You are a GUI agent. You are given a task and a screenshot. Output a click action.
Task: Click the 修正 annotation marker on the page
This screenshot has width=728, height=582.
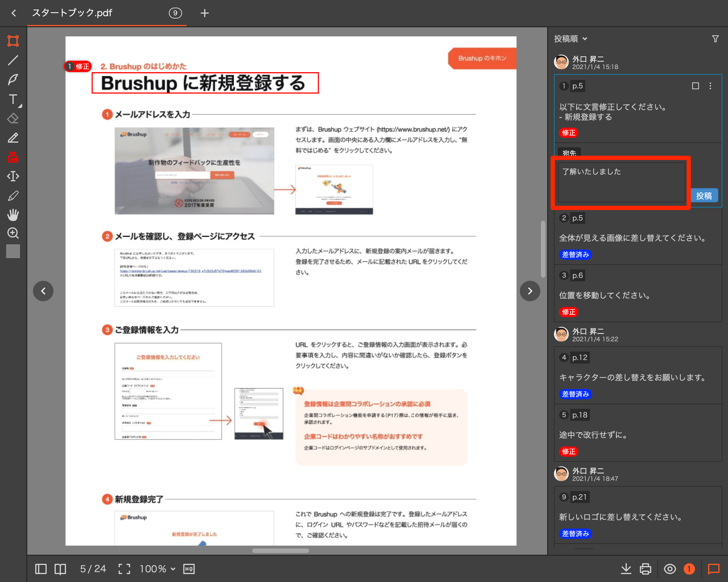tap(78, 66)
